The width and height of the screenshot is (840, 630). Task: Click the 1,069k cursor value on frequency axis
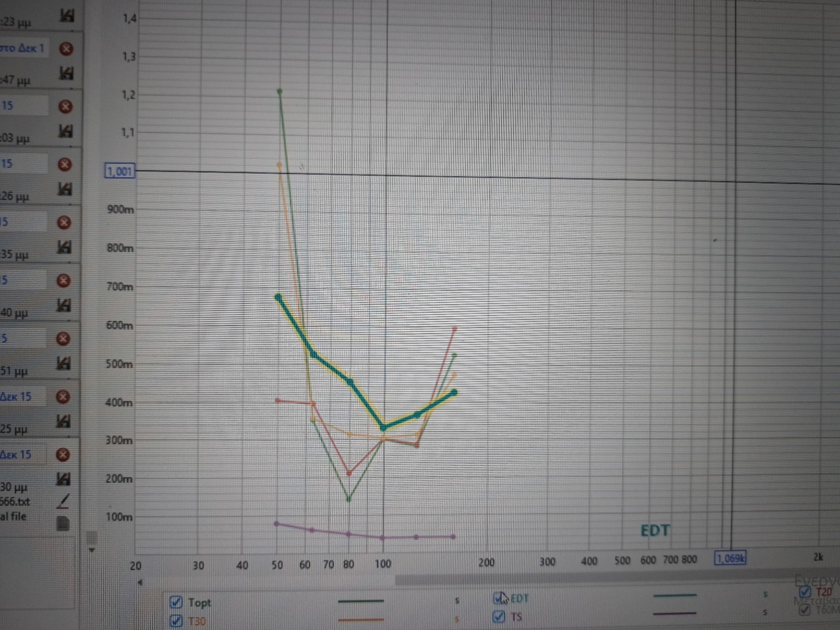(731, 558)
